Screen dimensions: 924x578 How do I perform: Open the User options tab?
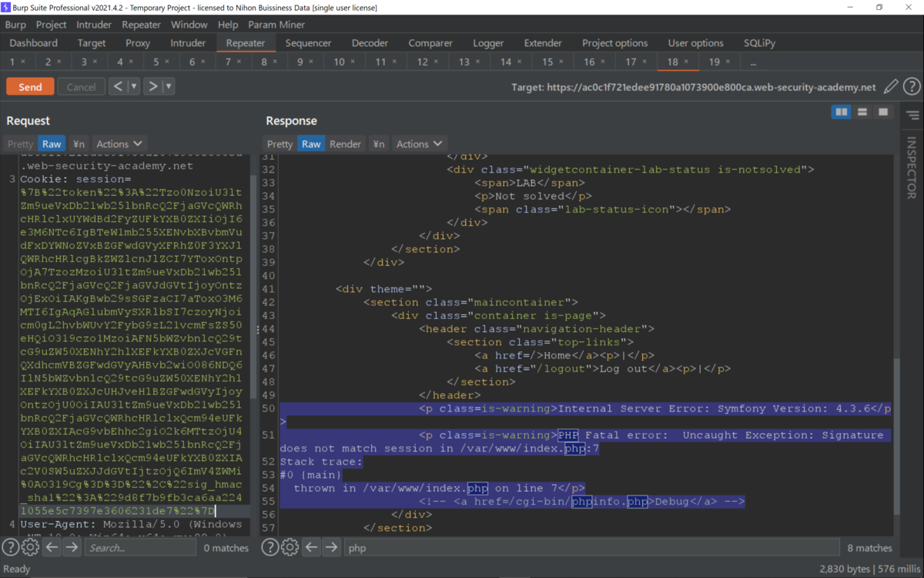695,43
